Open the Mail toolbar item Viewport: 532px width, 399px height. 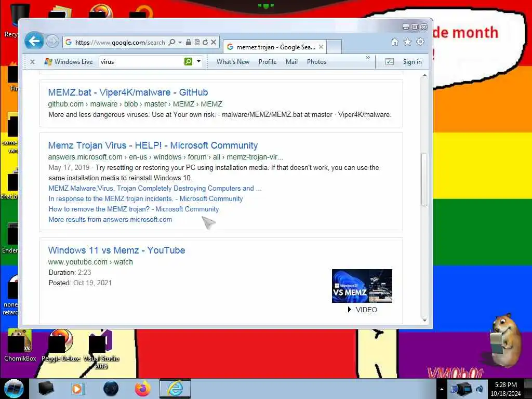pyautogui.click(x=291, y=62)
